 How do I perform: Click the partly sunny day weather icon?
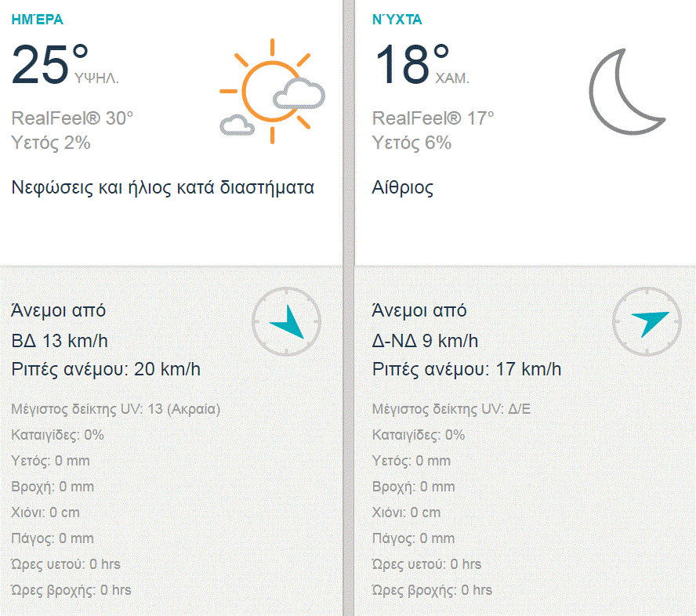coord(271,91)
